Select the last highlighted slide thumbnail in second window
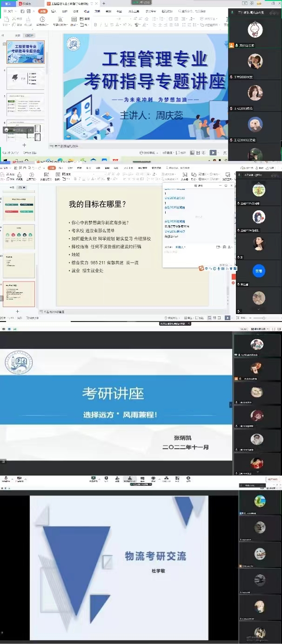Viewport: 282px width, 644px height. 19,294
